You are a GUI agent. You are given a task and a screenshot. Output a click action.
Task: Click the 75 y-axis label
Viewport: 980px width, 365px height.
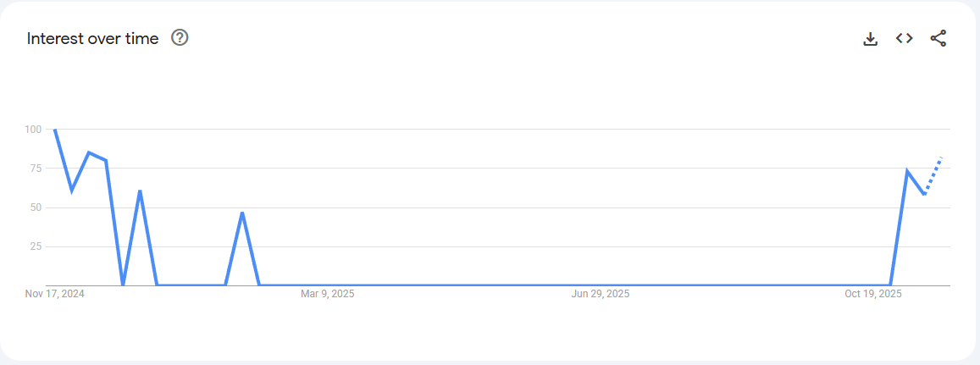click(35, 169)
